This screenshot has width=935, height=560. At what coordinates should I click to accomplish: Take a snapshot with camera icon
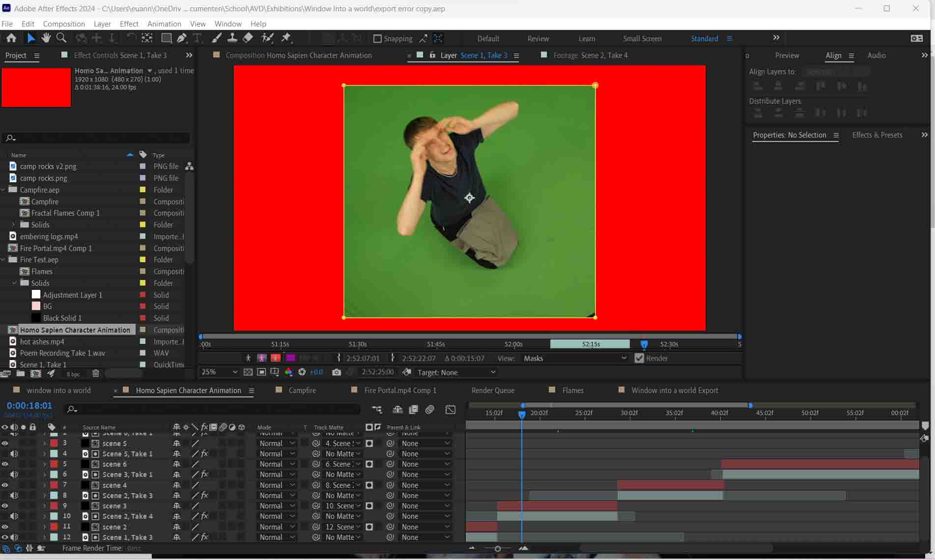pyautogui.click(x=336, y=372)
